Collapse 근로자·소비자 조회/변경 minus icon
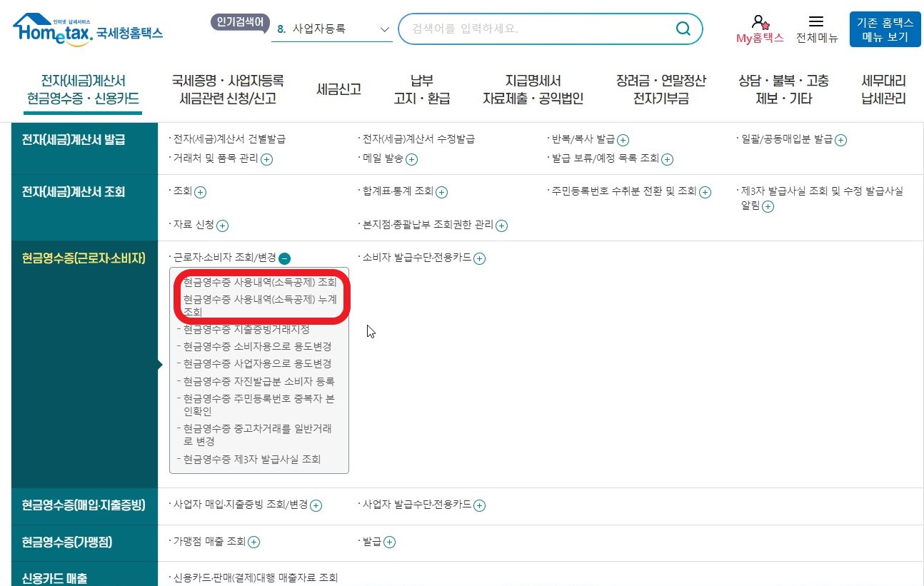The height and width of the screenshot is (586, 924). 284,258
